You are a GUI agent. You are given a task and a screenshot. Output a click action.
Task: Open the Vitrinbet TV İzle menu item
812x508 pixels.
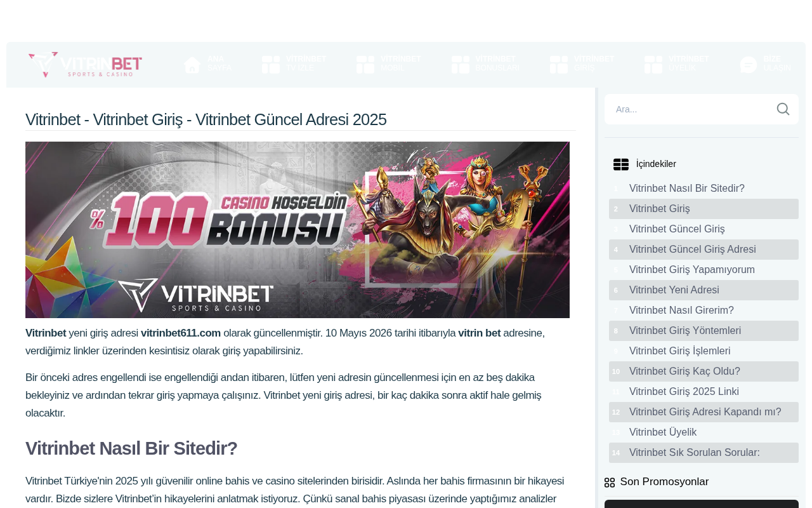coord(294,65)
